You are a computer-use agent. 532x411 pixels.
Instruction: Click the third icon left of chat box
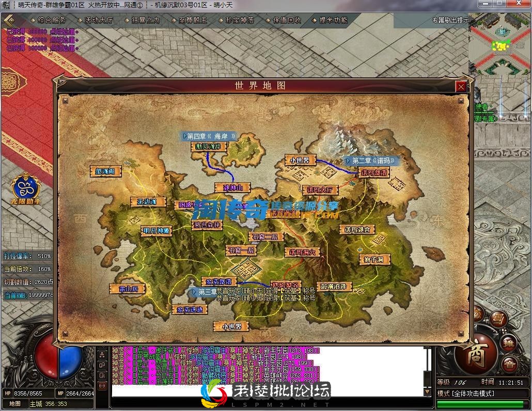pyautogui.click(x=102, y=375)
